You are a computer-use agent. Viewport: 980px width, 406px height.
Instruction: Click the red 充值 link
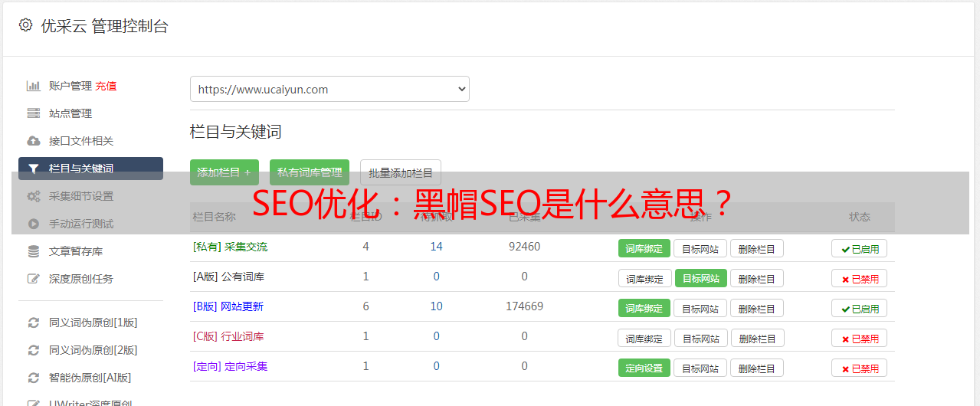(x=106, y=86)
